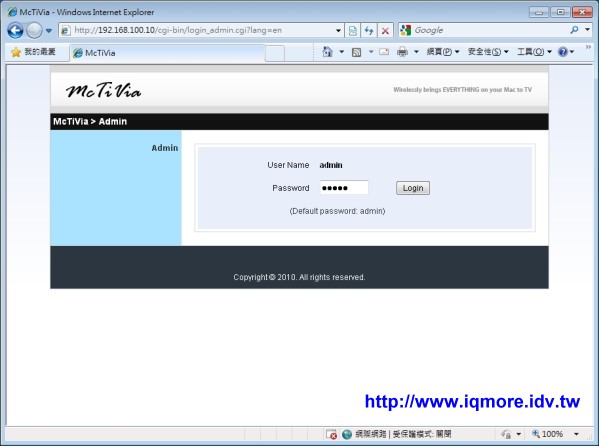The width and height of the screenshot is (599, 446).
Task: Select the McTiVia browser tab
Action: click(x=167, y=53)
